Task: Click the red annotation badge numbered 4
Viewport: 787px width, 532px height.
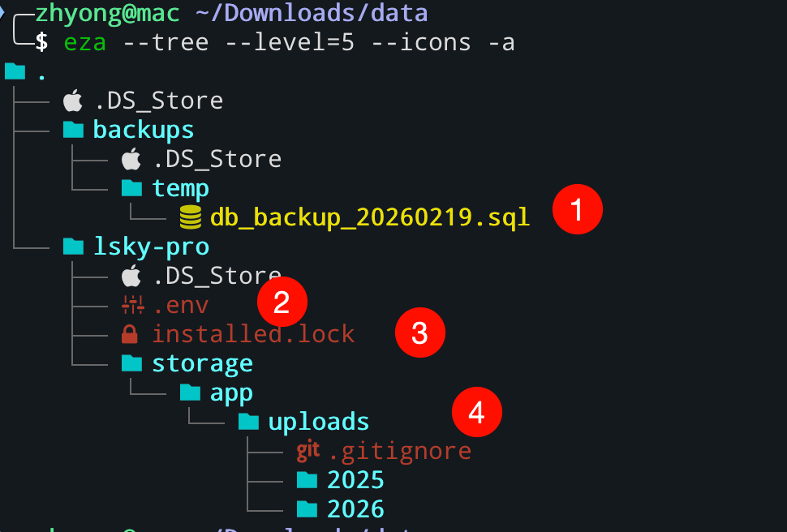Action: 477,412
